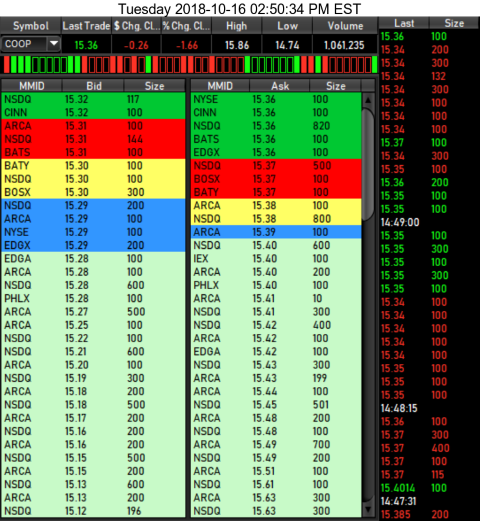Select the BOSX bid at 15.30 size 300
This screenshot has height=521, width=480.
point(93,192)
